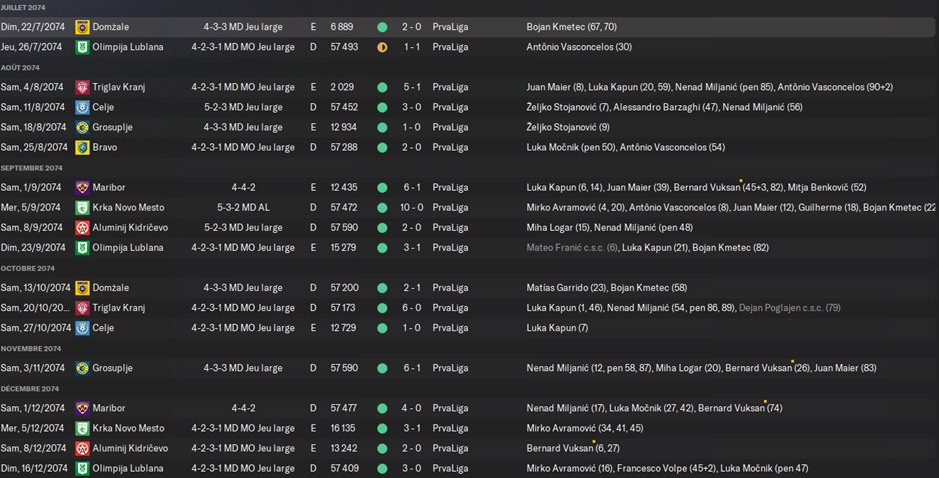
Task: Open 6 - 0 result against Triglav Kranj
Action: (411, 308)
